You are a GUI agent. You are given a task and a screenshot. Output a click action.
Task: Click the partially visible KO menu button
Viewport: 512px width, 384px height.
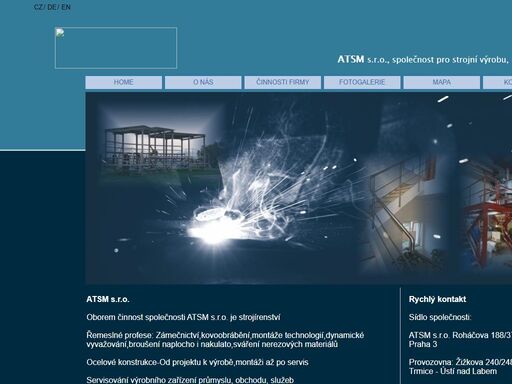(x=498, y=82)
